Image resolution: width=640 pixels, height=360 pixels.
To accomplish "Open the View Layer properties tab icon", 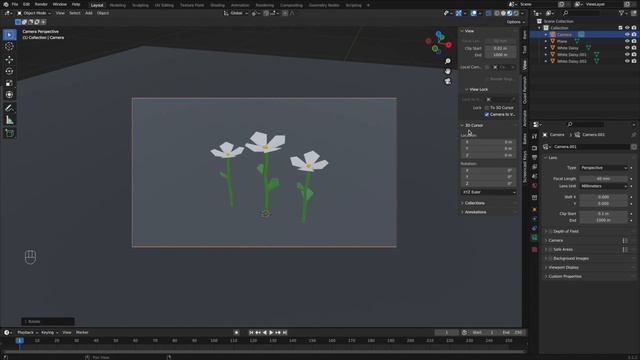I will coord(534,167).
